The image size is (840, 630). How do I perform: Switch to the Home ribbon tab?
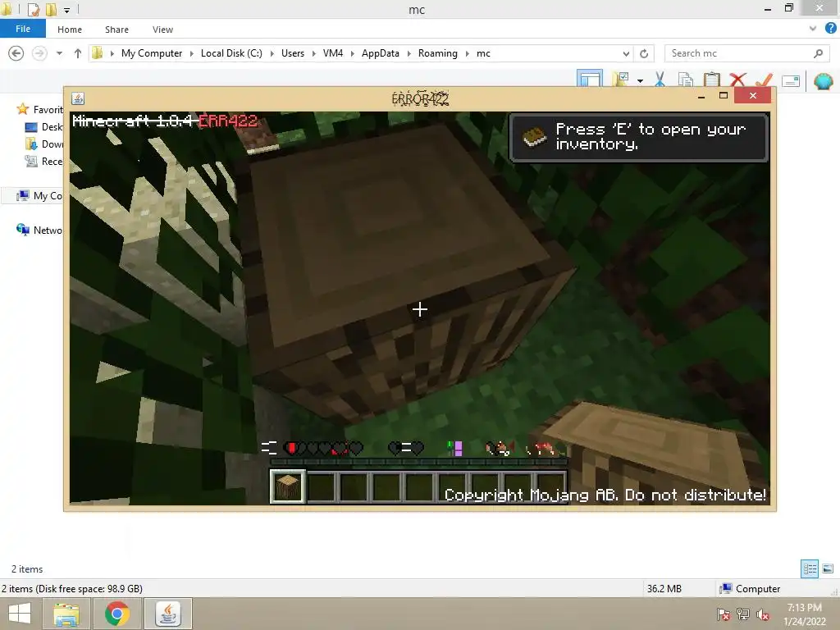point(70,30)
